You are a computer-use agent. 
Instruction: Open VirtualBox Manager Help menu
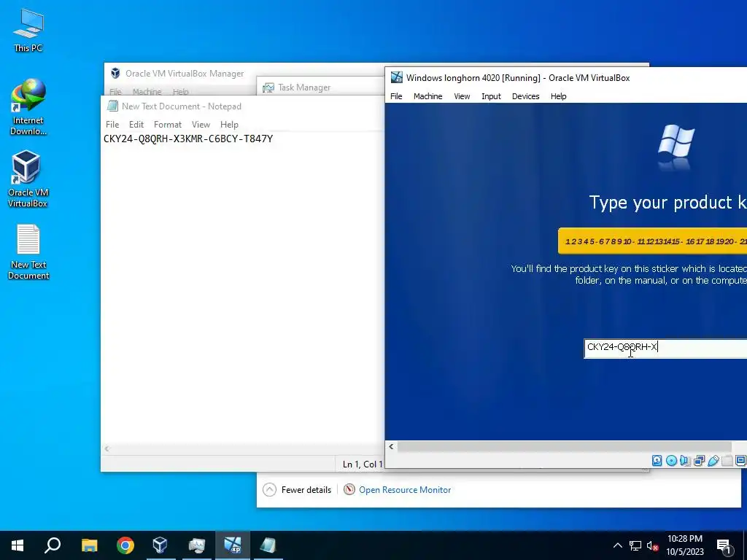coord(181,91)
